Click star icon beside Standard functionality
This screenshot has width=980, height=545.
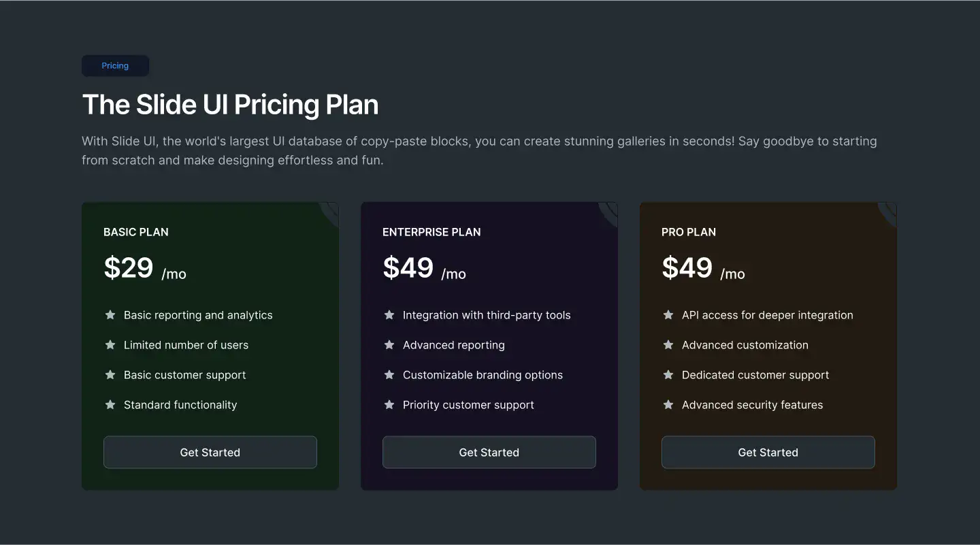pyautogui.click(x=110, y=405)
